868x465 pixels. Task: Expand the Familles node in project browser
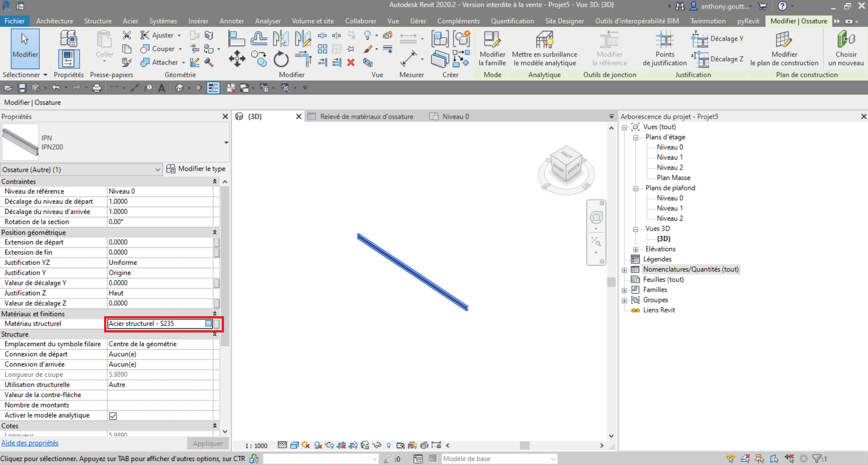tap(625, 290)
